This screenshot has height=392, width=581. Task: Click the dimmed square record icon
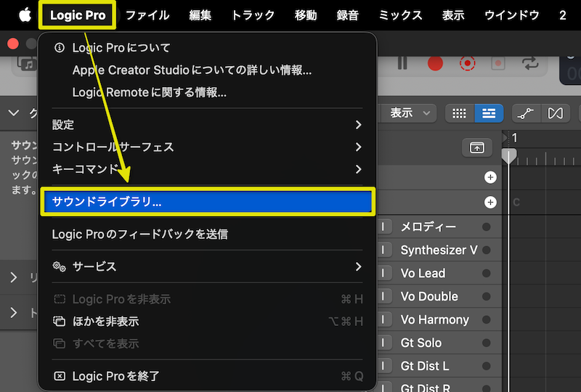[x=498, y=63]
